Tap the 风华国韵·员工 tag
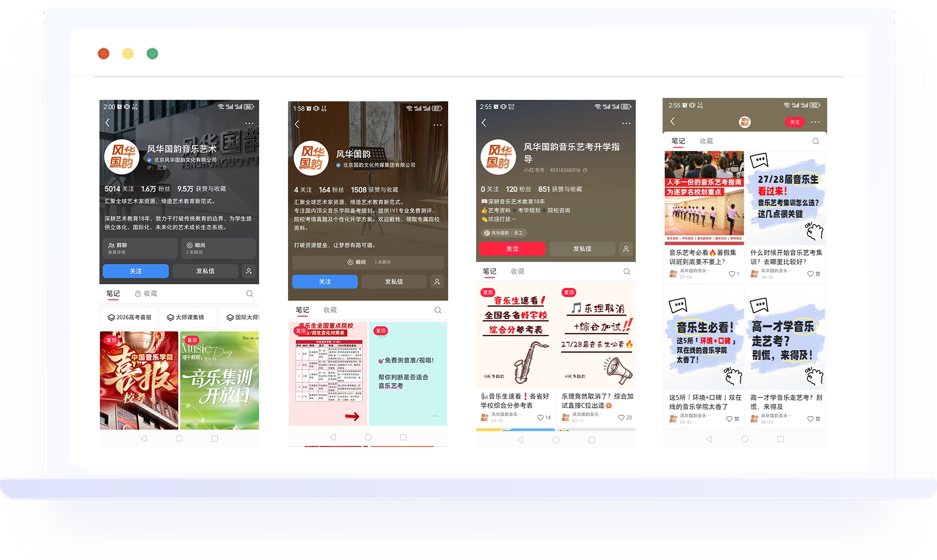937x560 pixels. 504,233
